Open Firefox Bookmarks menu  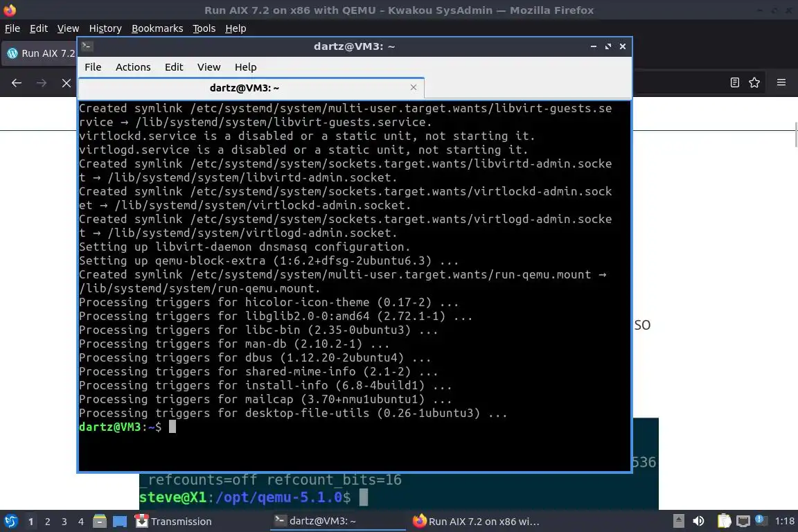(x=157, y=28)
